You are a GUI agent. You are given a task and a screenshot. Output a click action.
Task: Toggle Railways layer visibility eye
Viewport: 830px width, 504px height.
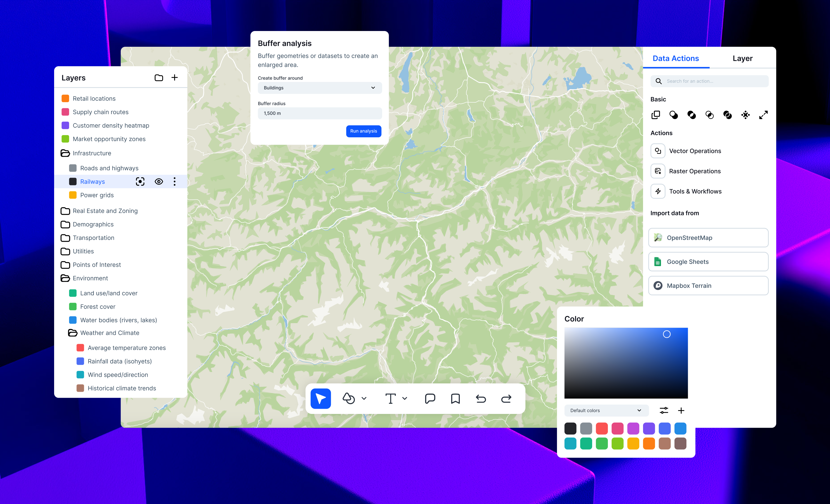[159, 182]
